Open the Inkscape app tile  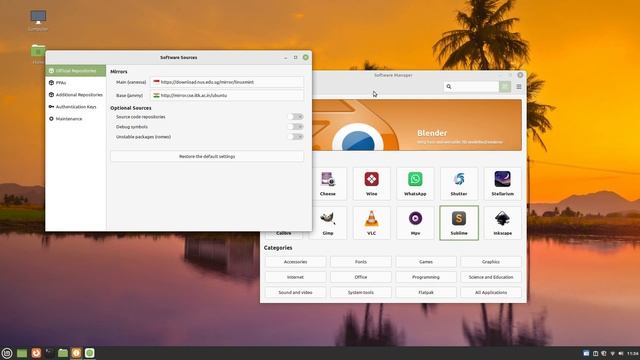pos(502,223)
